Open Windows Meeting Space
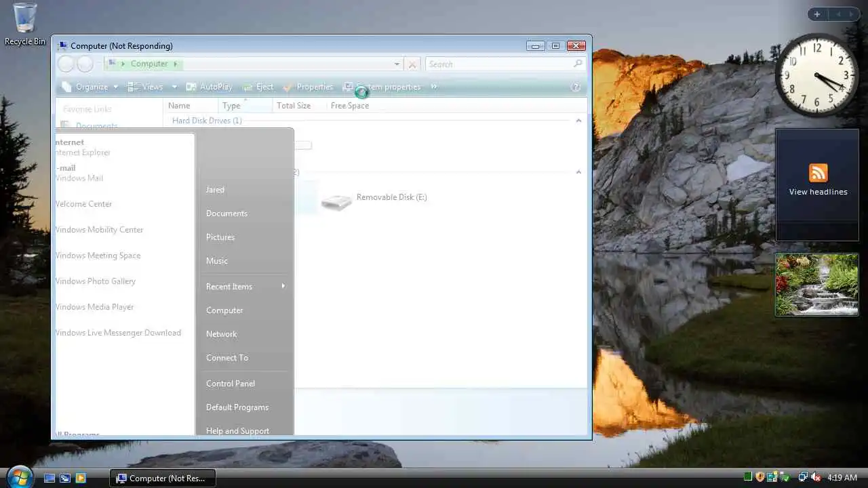 click(98, 256)
